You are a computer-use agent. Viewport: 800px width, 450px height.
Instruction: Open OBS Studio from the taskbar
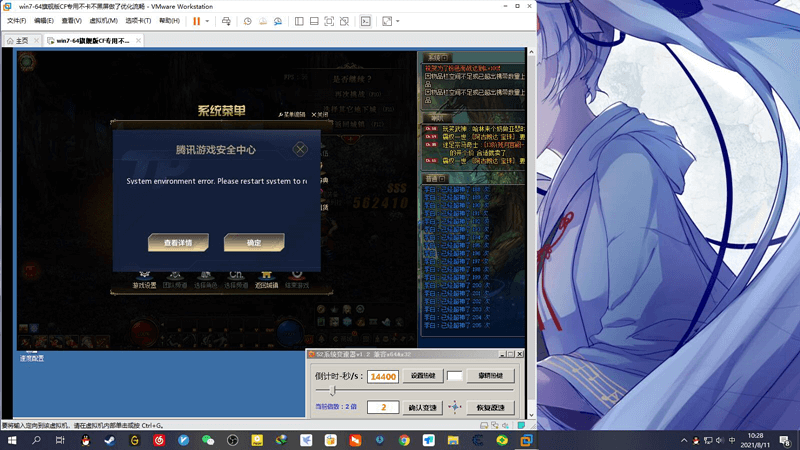[x=232, y=440]
